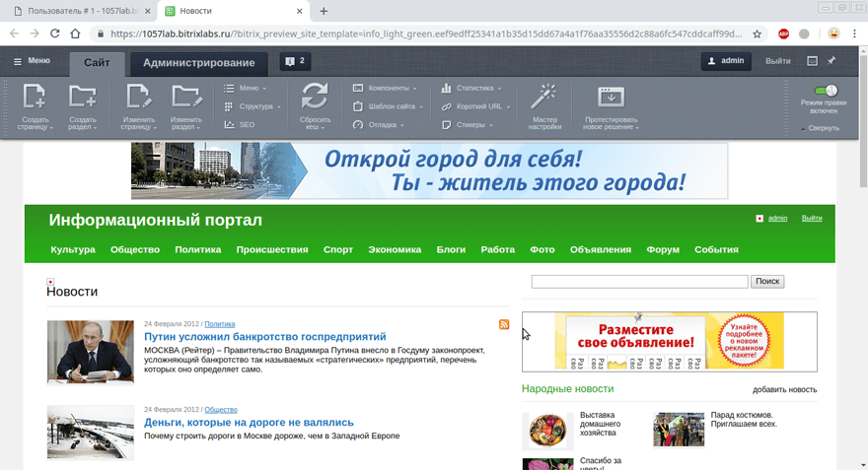Toggle the edit mode switch

tap(826, 91)
